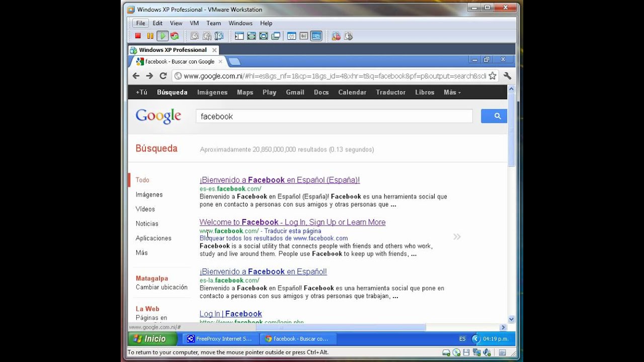Click the replay recording icon
Viewport: 644px width, 362px height.
[x=348, y=36]
